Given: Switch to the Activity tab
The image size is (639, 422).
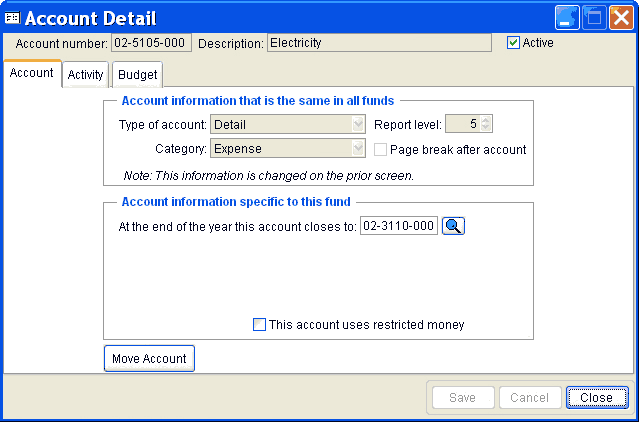Looking at the screenshot, I should 85,75.
